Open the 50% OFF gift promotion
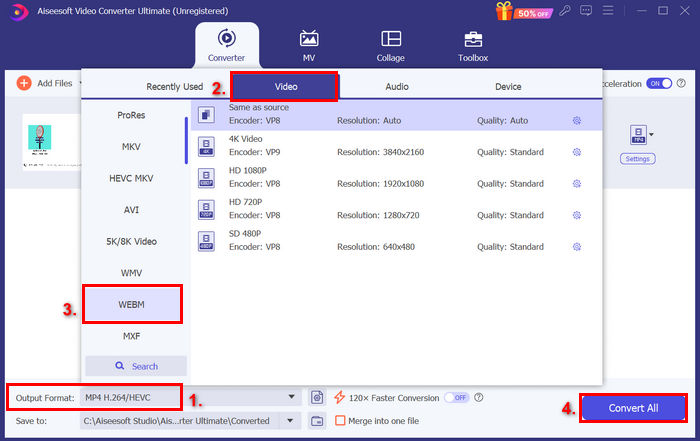700x441 pixels. click(524, 11)
